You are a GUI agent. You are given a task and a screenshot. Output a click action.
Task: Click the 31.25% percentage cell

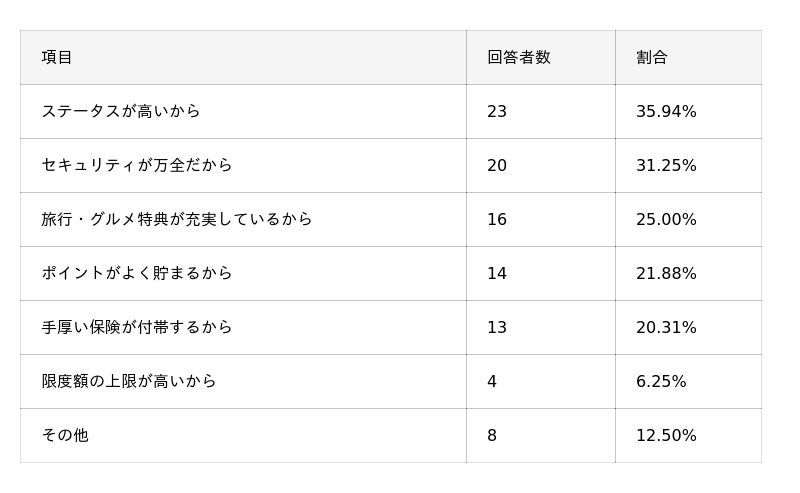tap(666, 165)
